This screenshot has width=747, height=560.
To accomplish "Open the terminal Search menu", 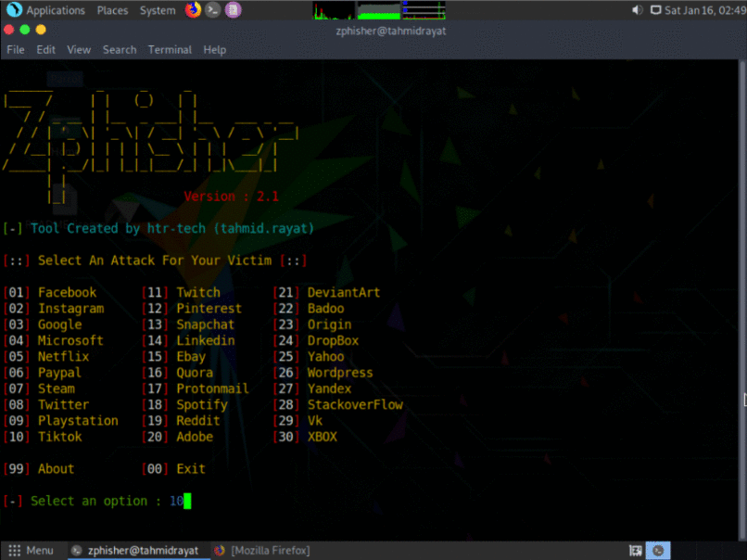I will click(120, 49).
